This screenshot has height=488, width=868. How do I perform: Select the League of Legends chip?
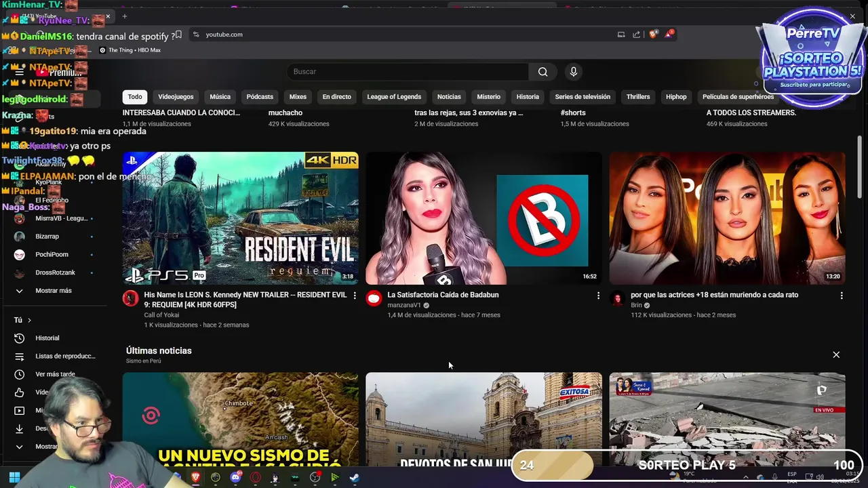394,97
